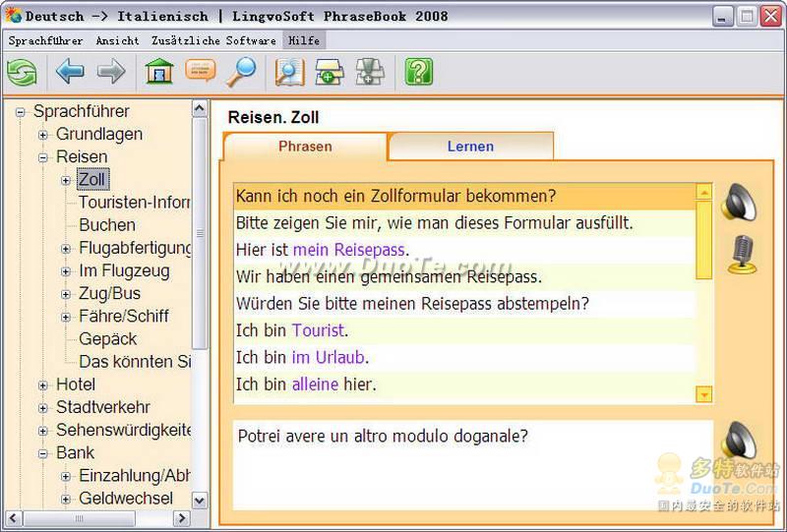Open the Hilfe menu
Image resolution: width=787 pixels, height=532 pixels.
pyautogui.click(x=304, y=40)
